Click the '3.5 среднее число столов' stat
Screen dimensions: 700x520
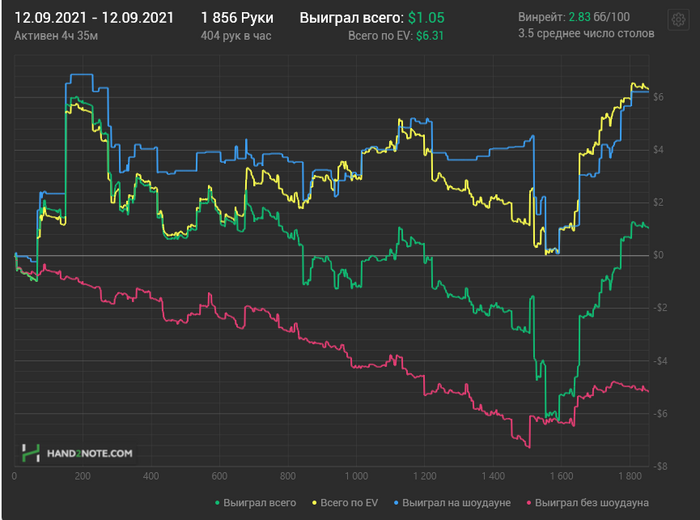point(586,33)
